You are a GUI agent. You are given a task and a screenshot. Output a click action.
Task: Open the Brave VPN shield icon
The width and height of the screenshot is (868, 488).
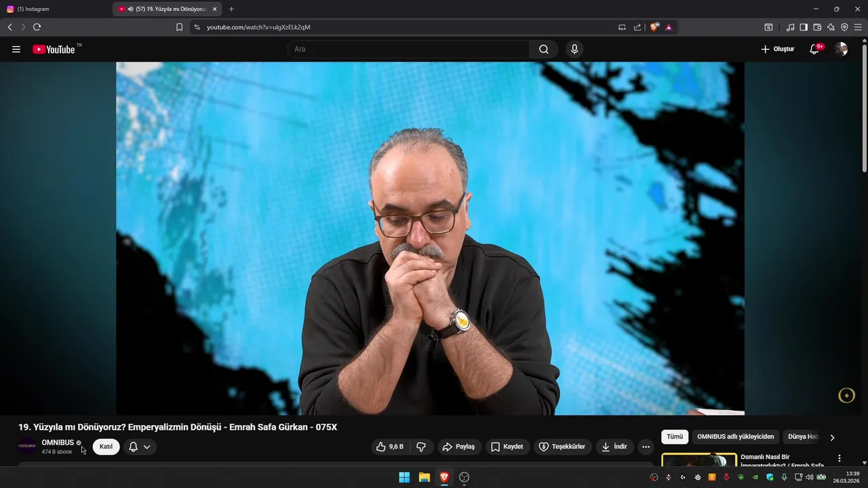(x=844, y=27)
